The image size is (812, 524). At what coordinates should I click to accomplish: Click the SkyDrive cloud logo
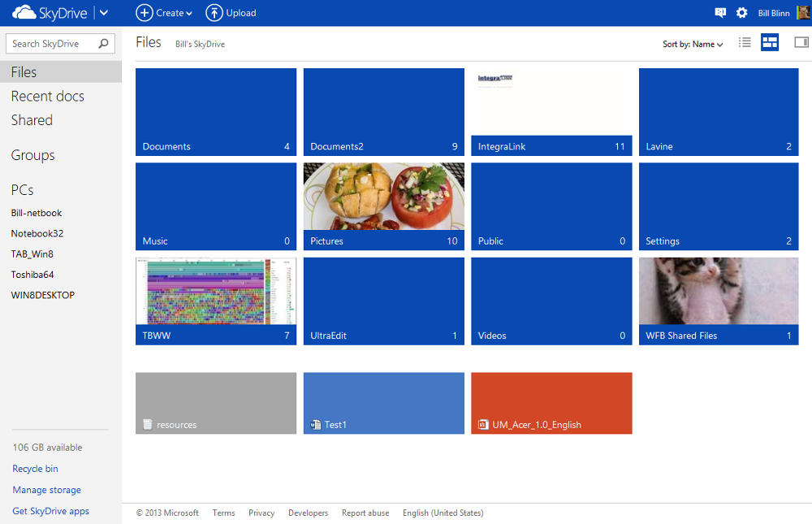click(24, 12)
